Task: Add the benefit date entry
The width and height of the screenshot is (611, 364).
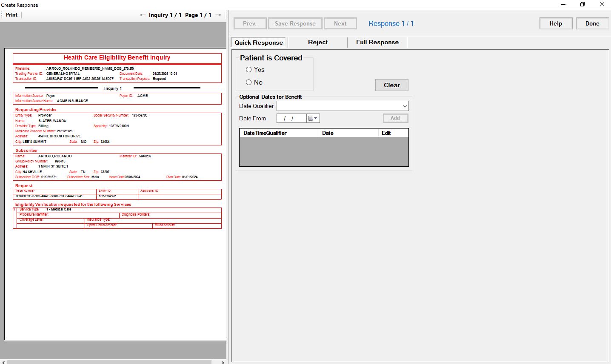Action: [395, 118]
